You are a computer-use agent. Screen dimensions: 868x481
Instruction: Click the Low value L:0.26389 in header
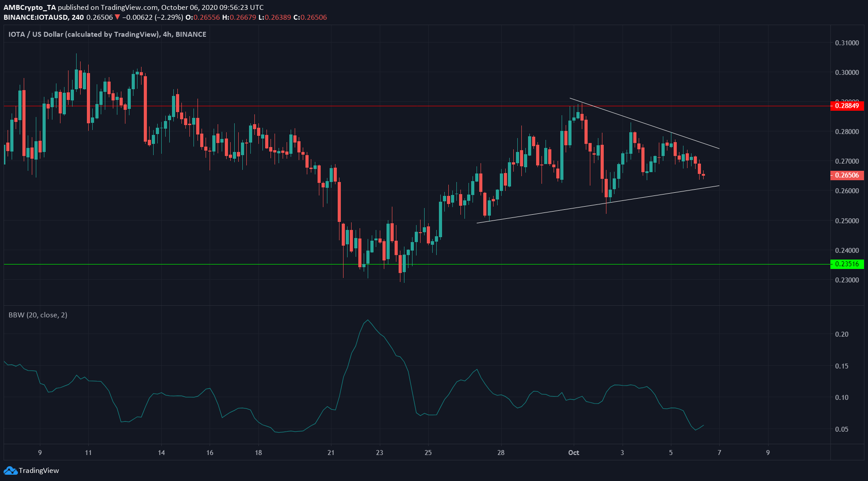[x=275, y=17]
